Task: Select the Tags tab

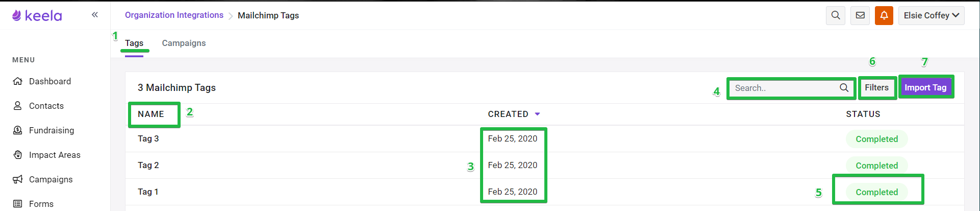Action: 134,43
